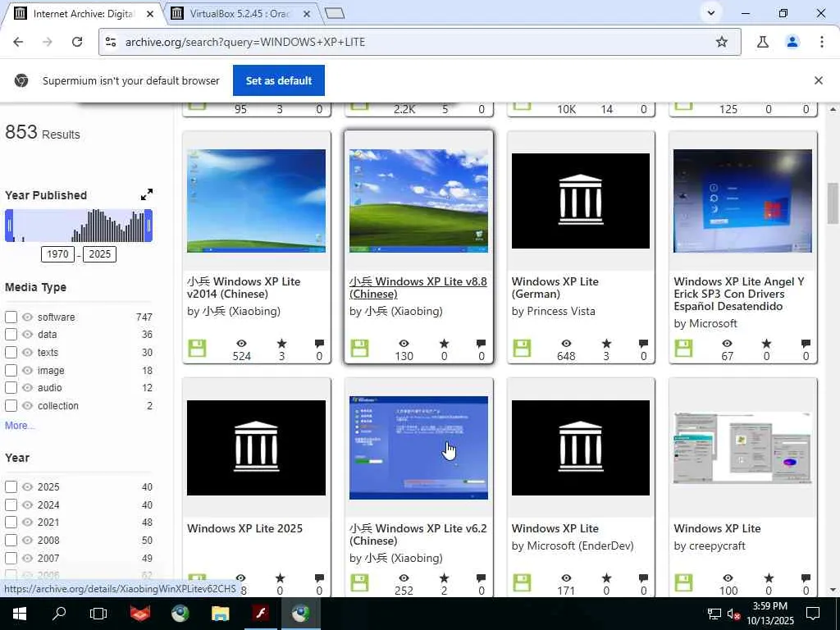Toggle eye icon next to audio

[x=27, y=388]
